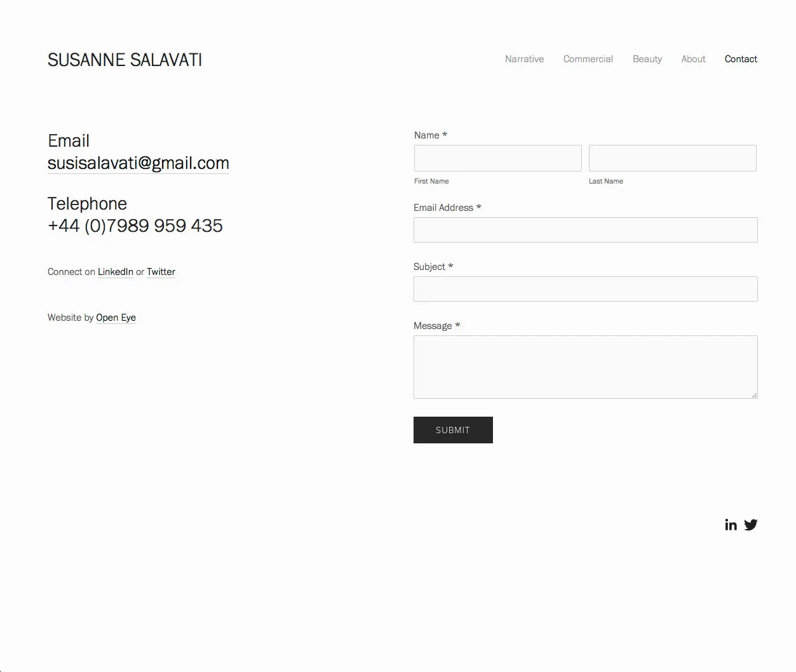Click the susisalavati@gmail.com email link

(x=138, y=163)
